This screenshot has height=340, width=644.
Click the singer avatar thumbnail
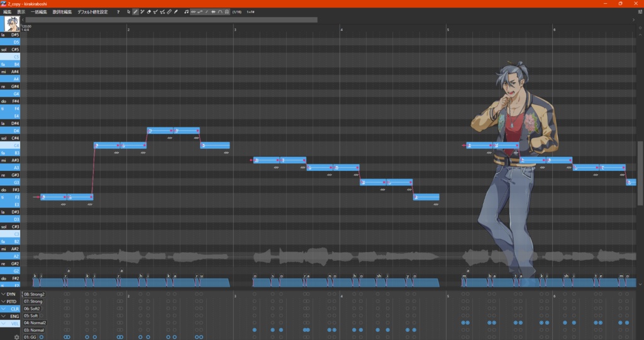pos(11,24)
